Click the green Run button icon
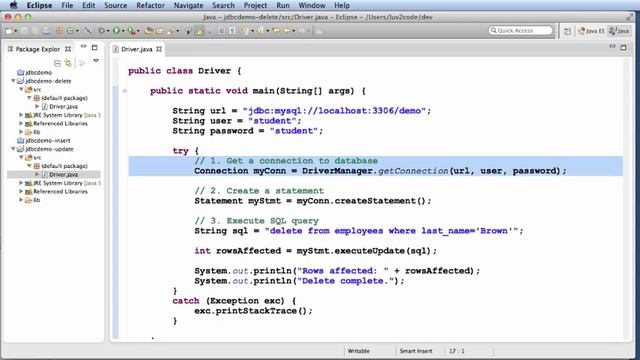The width and height of the screenshot is (640, 360). point(116,31)
